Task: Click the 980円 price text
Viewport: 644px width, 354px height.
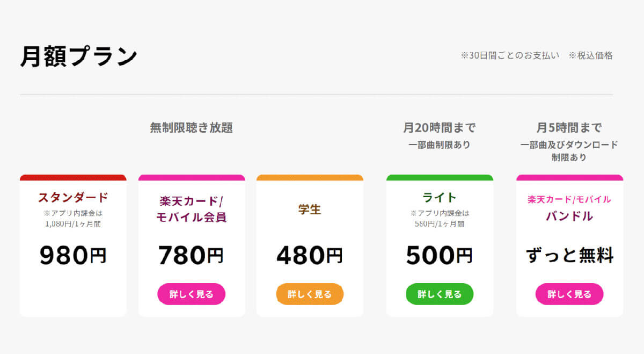Action: pyautogui.click(x=73, y=256)
